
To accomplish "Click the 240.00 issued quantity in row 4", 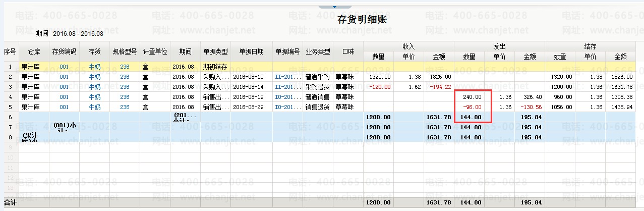I will pos(473,97).
